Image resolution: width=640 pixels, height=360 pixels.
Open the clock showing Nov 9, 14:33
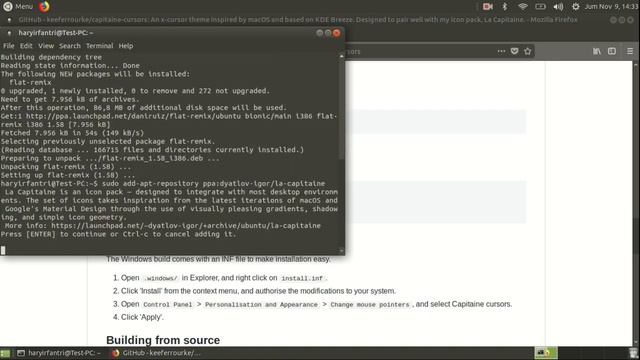point(611,7)
